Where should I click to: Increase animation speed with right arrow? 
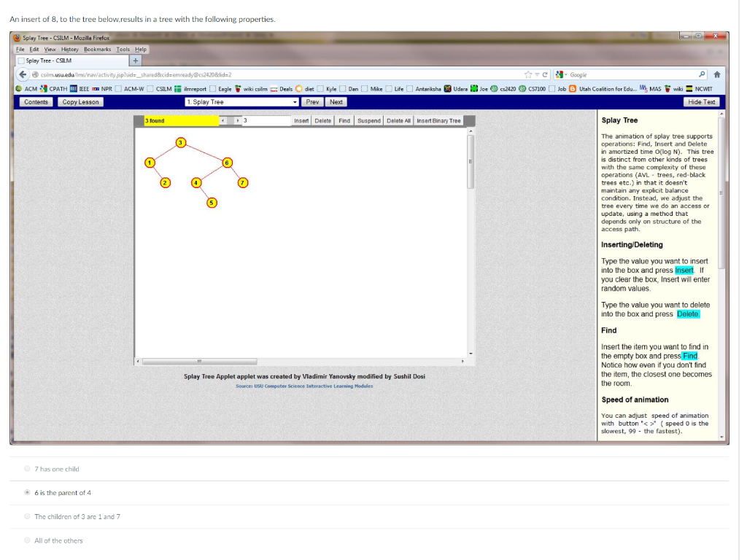[x=237, y=120]
